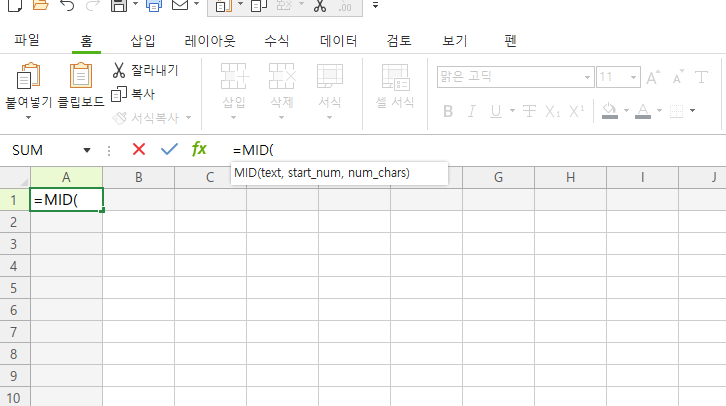
Task: Open file with the folder icon
Action: tap(41, 6)
